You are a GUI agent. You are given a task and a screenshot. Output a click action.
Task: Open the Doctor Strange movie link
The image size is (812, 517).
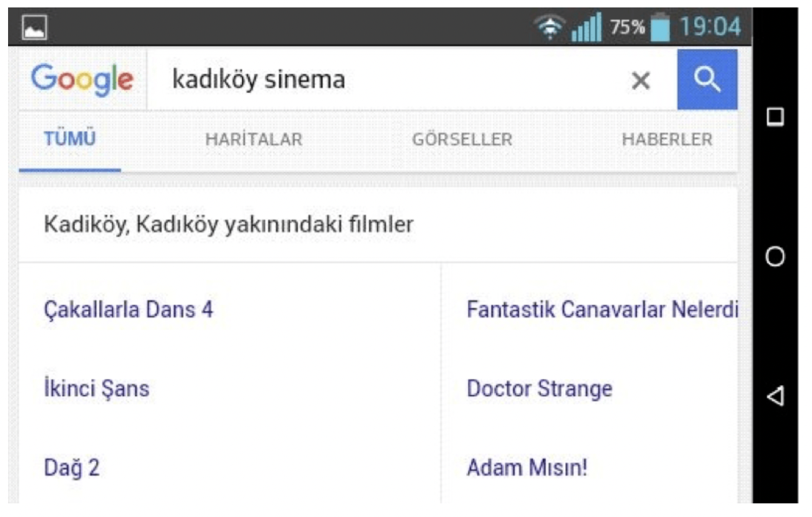click(539, 389)
